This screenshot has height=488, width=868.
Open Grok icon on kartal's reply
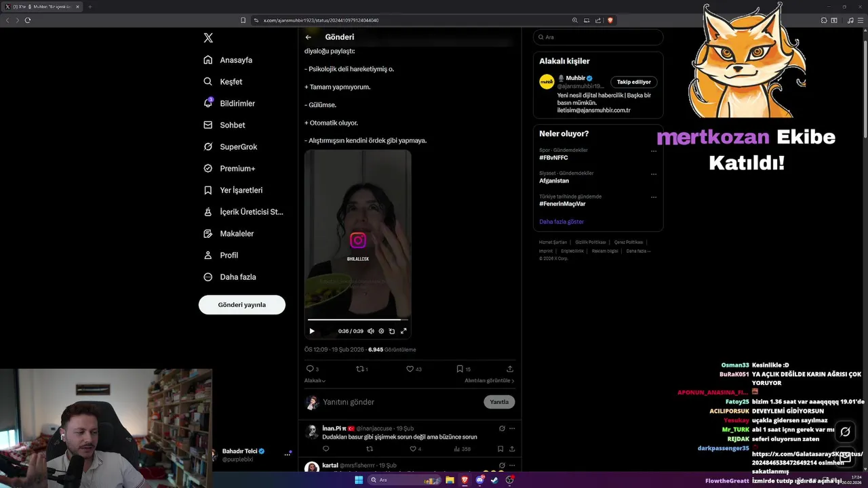coord(502,466)
